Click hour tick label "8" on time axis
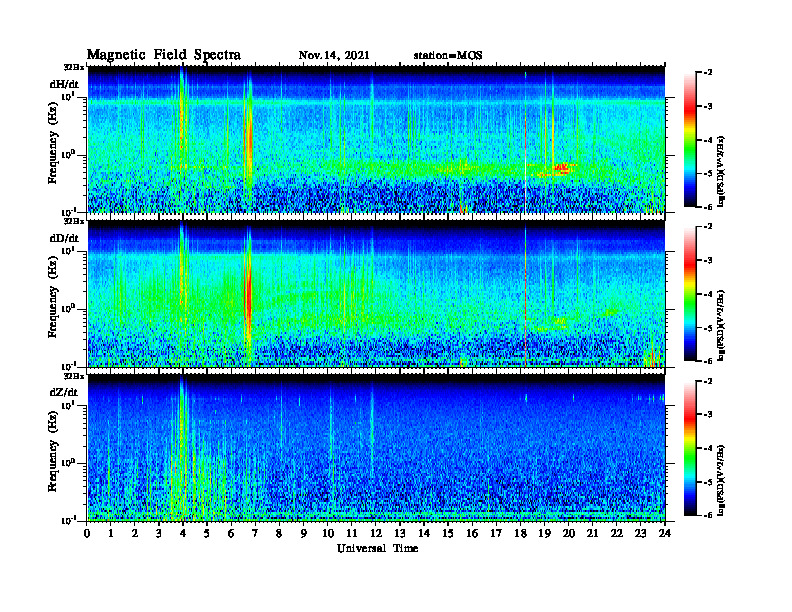This screenshot has width=792, height=612. click(x=279, y=533)
